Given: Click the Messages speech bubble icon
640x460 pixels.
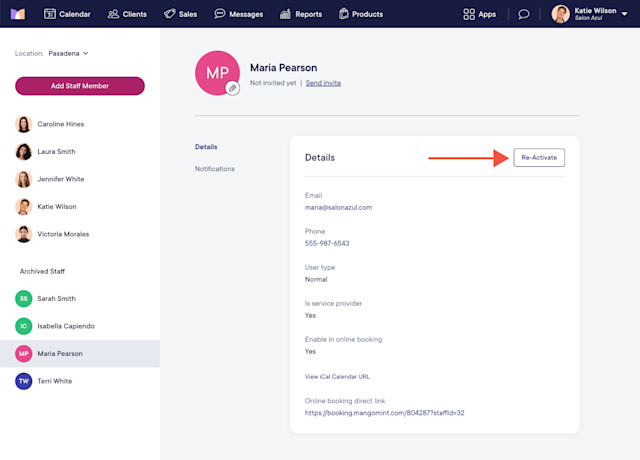Looking at the screenshot, I should click(220, 14).
